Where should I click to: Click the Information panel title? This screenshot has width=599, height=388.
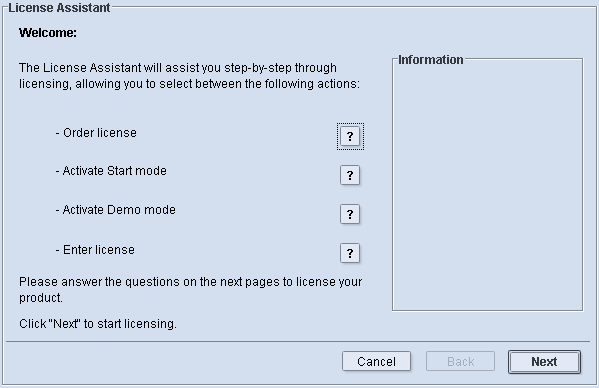click(x=431, y=60)
